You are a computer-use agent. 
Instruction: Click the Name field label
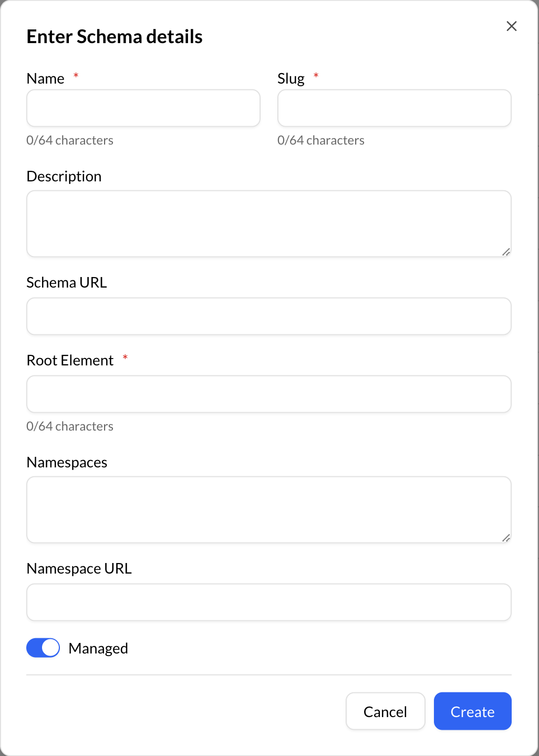click(46, 78)
